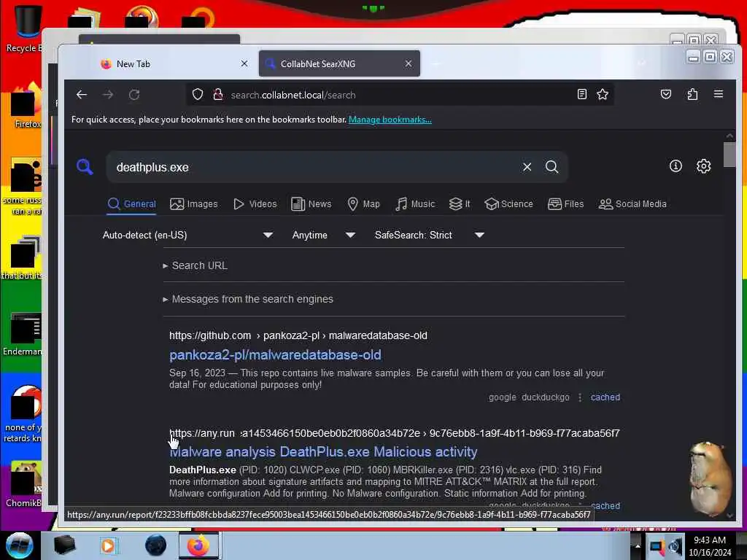Click the site security padlock icon
Viewport: 747px width, 560px height.
218,95
